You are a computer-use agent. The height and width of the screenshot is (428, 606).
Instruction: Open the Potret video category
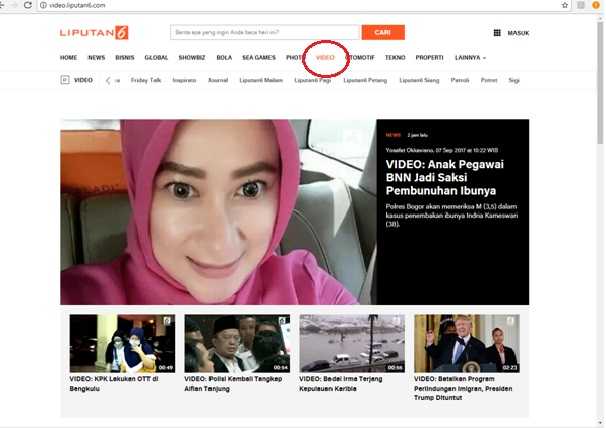[489, 80]
